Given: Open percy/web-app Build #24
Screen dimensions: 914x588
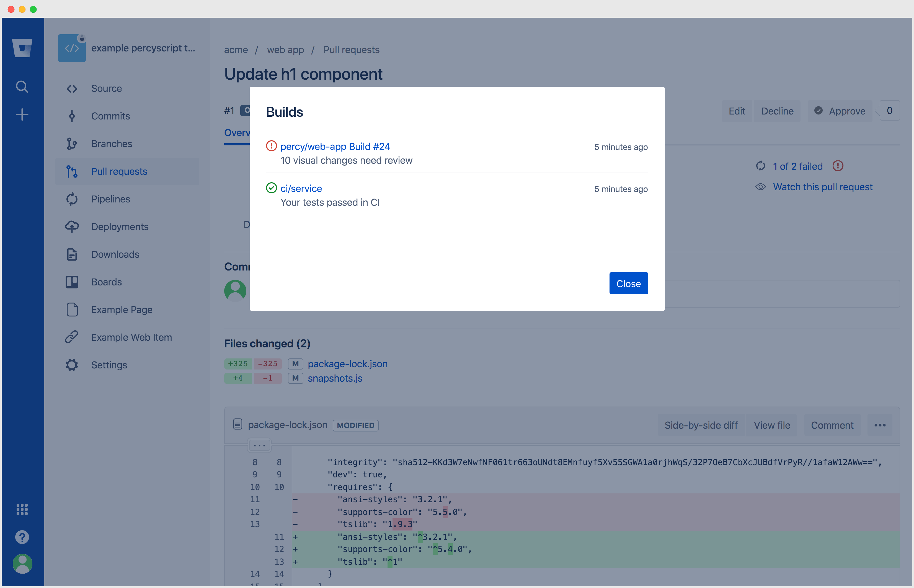Looking at the screenshot, I should pyautogui.click(x=335, y=146).
